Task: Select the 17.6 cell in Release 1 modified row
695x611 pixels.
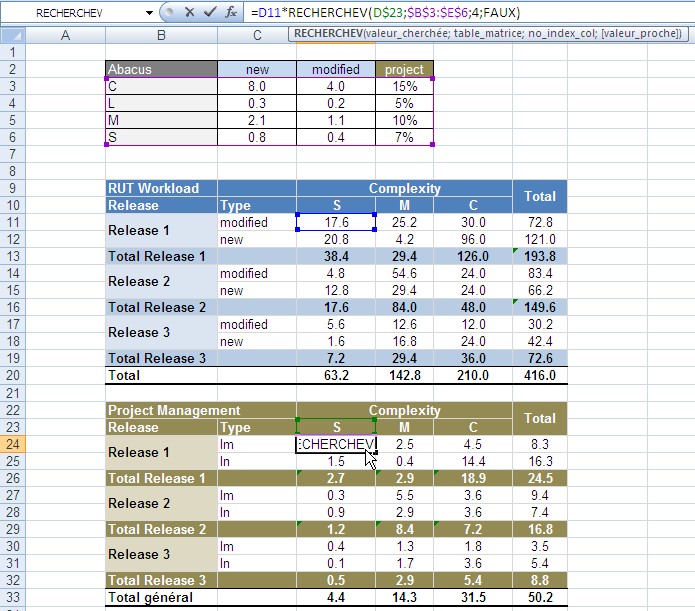Action: 336,222
